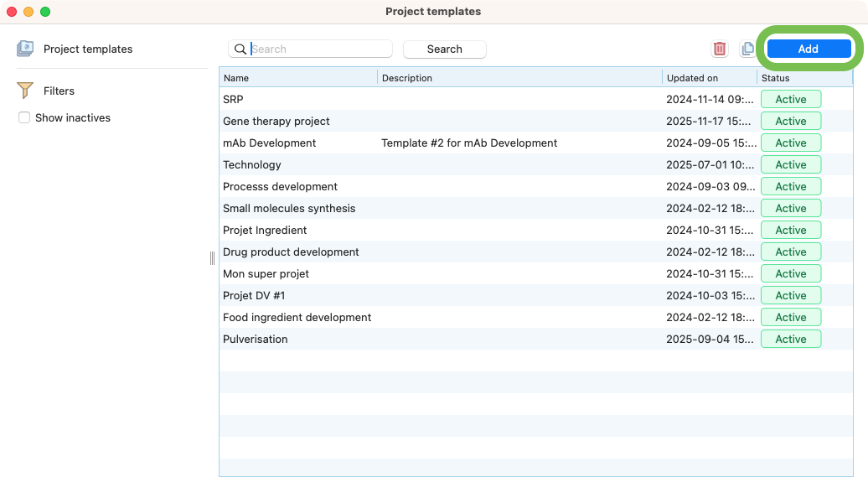Click the sidebar splitter handle
868x493 pixels.
point(212,258)
